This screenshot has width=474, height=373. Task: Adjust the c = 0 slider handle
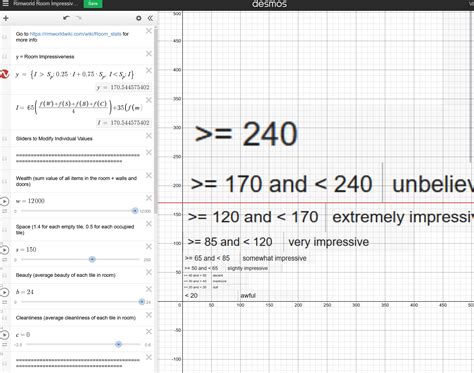pyautogui.click(x=118, y=344)
